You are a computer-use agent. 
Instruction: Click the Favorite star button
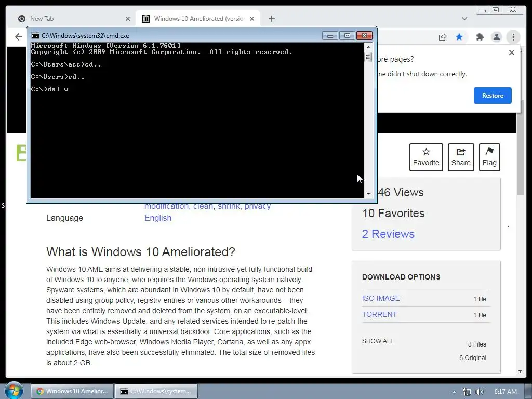click(x=426, y=157)
